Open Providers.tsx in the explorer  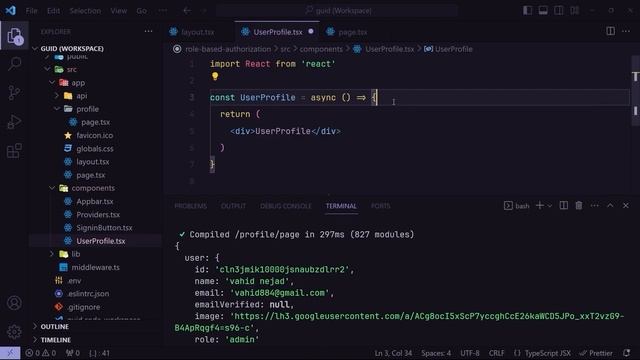(98, 214)
